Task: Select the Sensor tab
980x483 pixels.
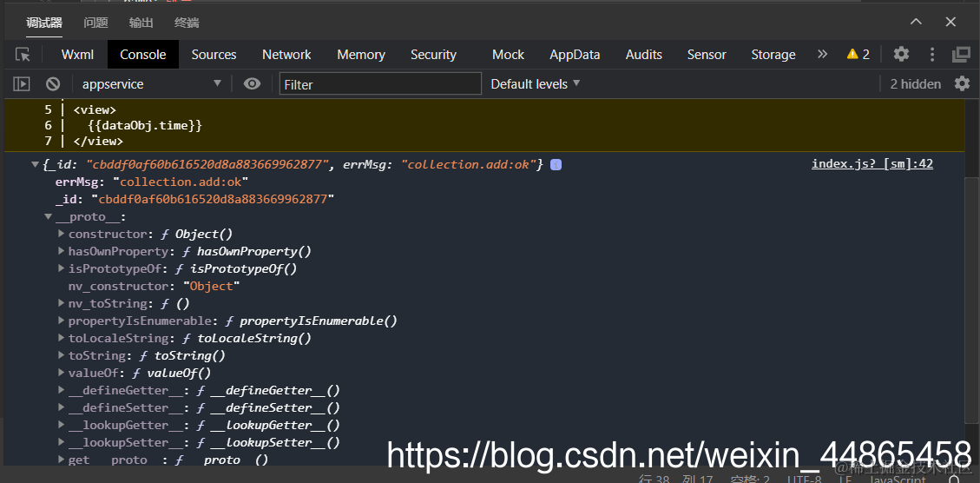Action: tap(707, 55)
